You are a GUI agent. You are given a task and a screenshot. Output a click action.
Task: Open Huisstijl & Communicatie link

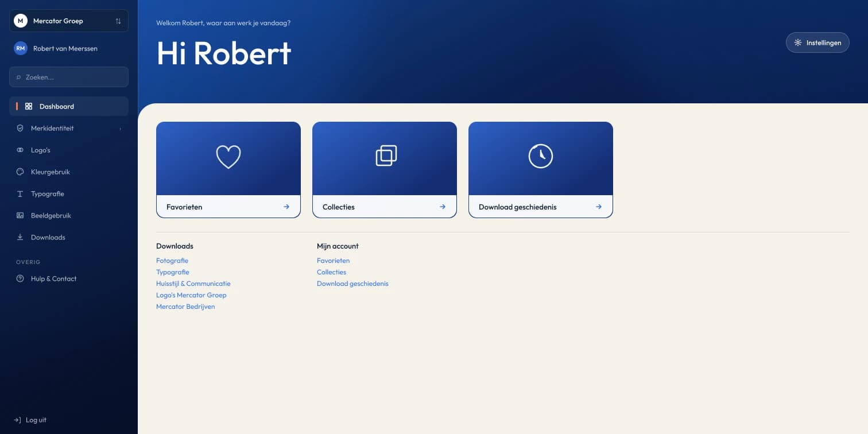[x=193, y=284]
